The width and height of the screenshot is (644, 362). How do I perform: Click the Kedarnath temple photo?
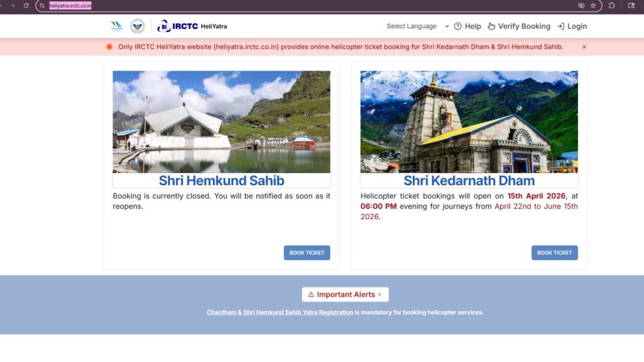point(469,122)
